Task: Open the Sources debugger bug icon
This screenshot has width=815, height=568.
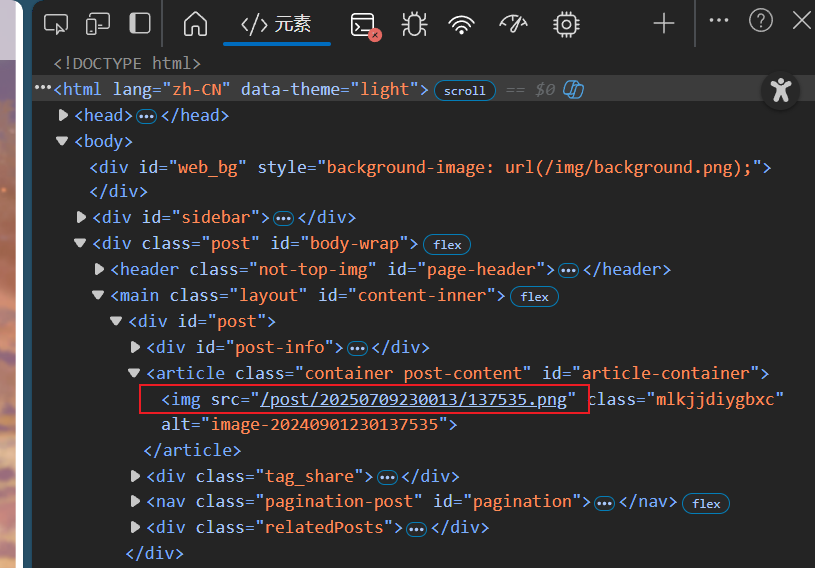Action: (x=413, y=24)
